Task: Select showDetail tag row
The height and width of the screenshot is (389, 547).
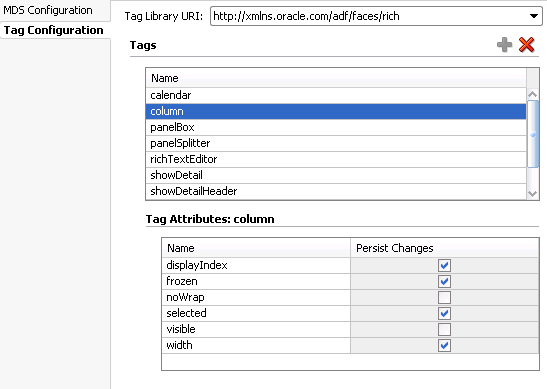Action: pos(336,175)
